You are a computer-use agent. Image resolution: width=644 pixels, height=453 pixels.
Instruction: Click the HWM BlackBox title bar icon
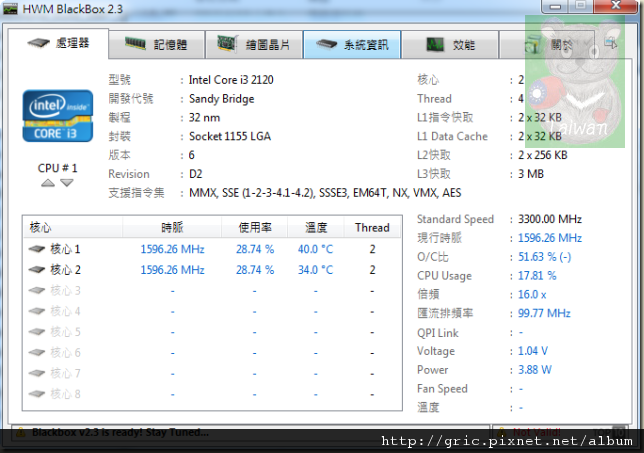[x=10, y=9]
